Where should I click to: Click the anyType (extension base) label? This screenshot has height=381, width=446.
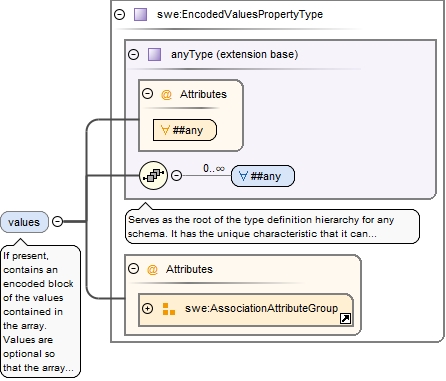pos(234,54)
